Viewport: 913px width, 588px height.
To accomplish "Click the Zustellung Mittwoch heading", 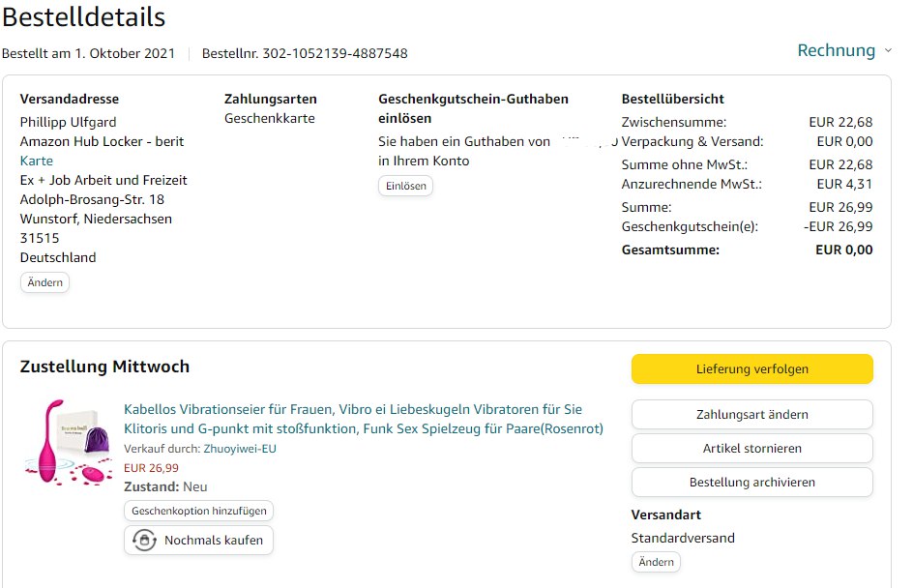I will tap(104, 367).
